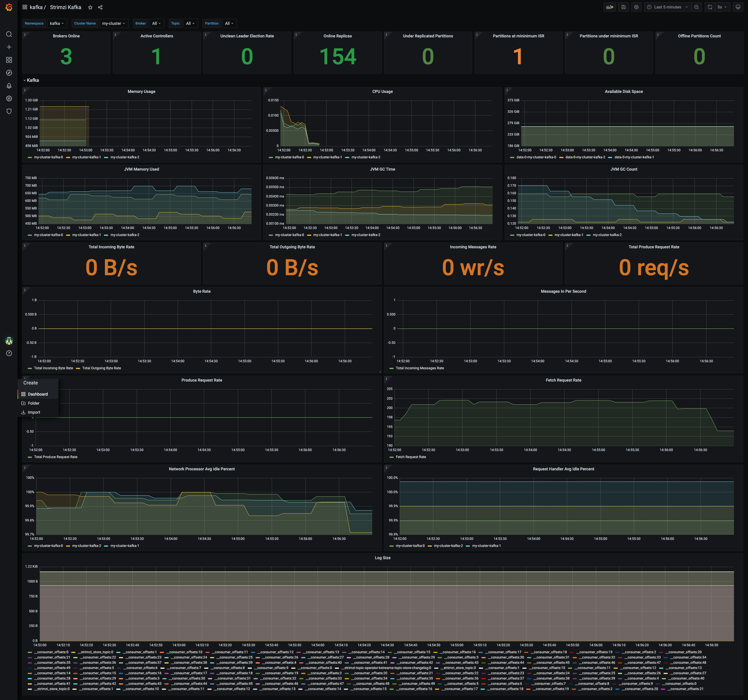Click the Total Produce Request Rate legend color swatch

pos(30,457)
